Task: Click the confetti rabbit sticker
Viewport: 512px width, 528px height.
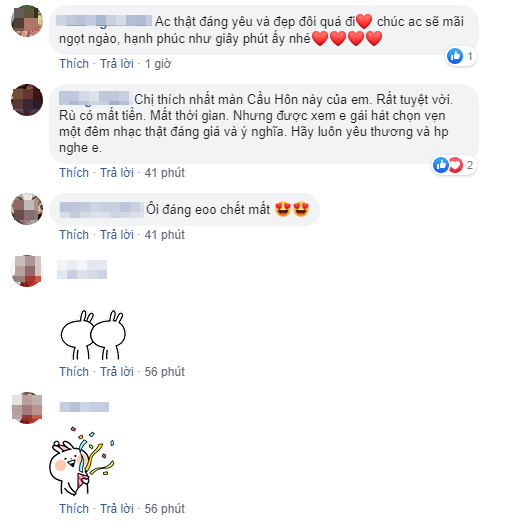Action: coord(82,461)
